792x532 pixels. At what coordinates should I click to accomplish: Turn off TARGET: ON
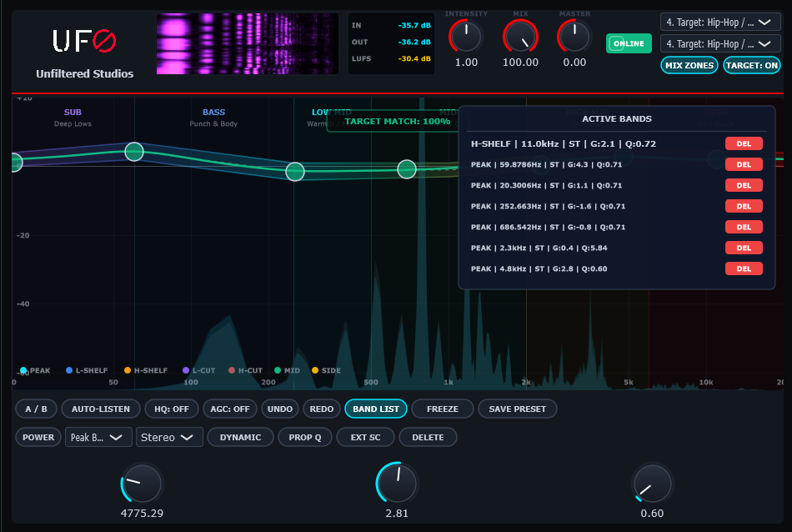point(752,65)
